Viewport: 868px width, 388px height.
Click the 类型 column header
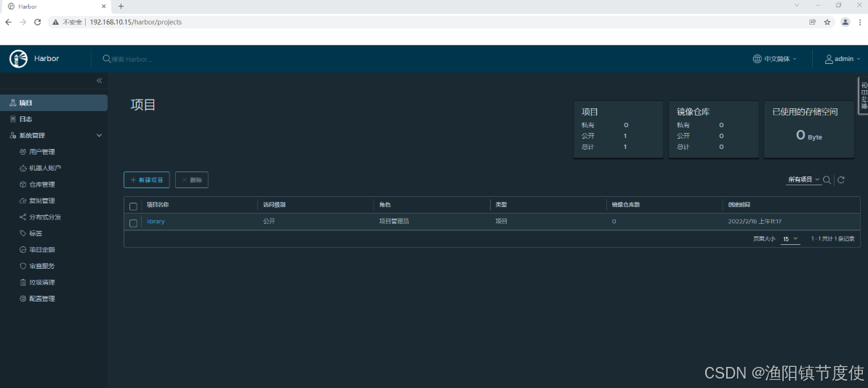tap(501, 205)
